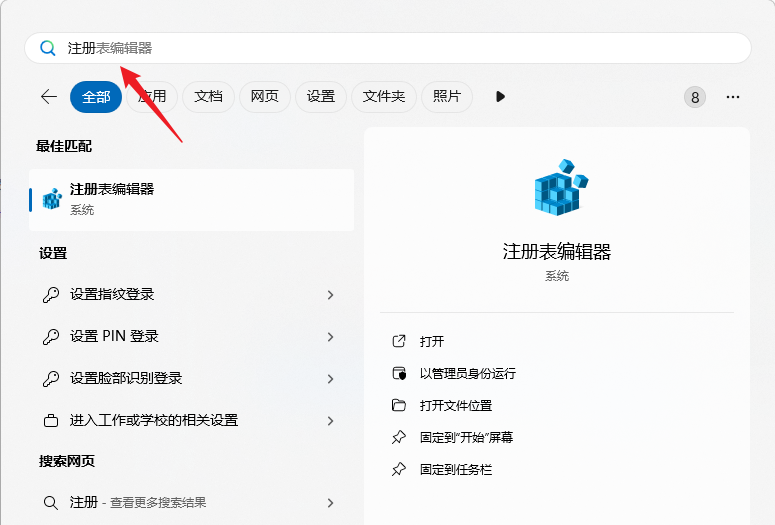The height and width of the screenshot is (525, 775).
Task: Click the briefcase icon next to 进入工作或学校的相关设置
Action: [51, 421]
